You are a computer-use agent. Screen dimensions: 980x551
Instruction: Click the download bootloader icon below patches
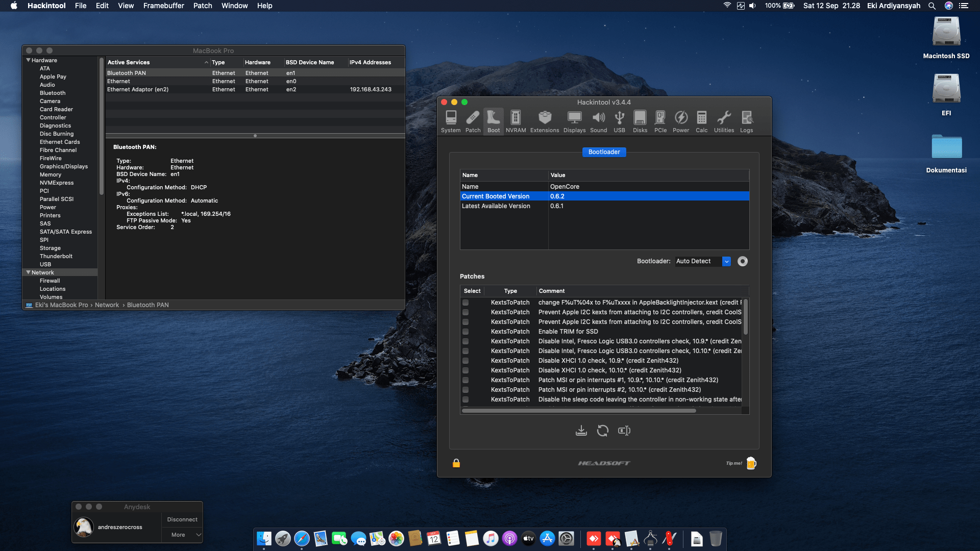[x=581, y=431]
